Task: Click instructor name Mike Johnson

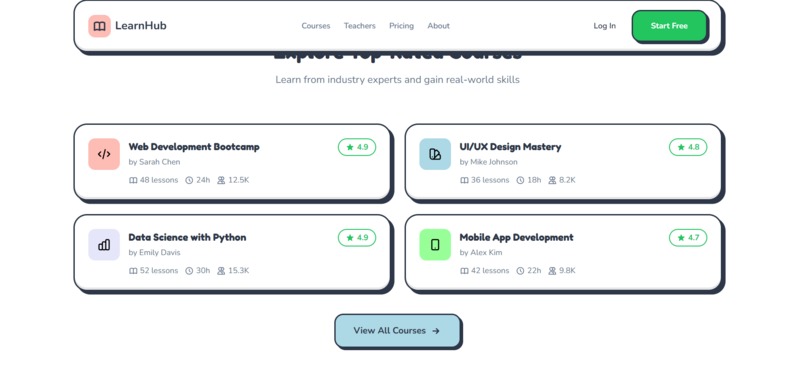Action: 494,162
